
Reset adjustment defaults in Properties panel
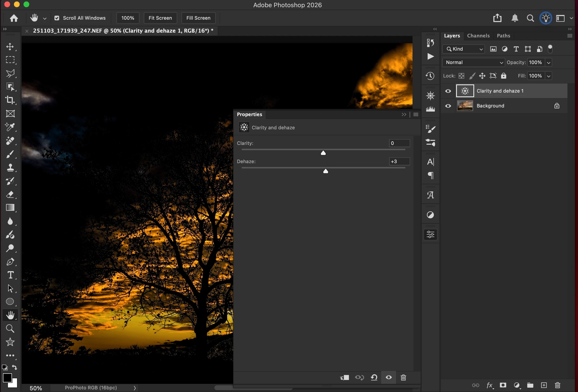point(374,377)
